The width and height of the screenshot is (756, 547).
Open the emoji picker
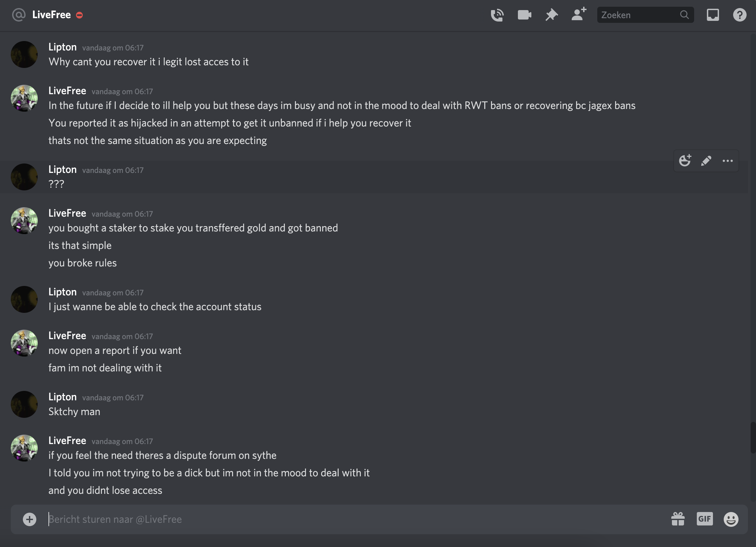pyautogui.click(x=731, y=519)
